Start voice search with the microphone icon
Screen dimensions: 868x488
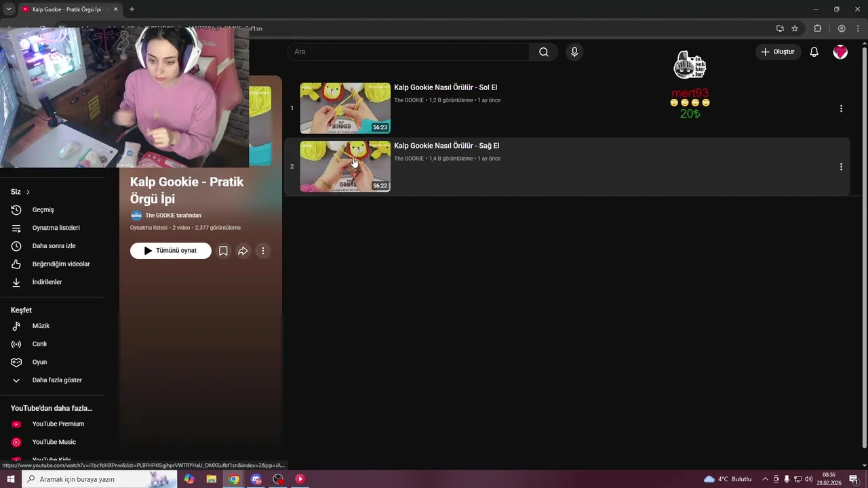point(574,52)
